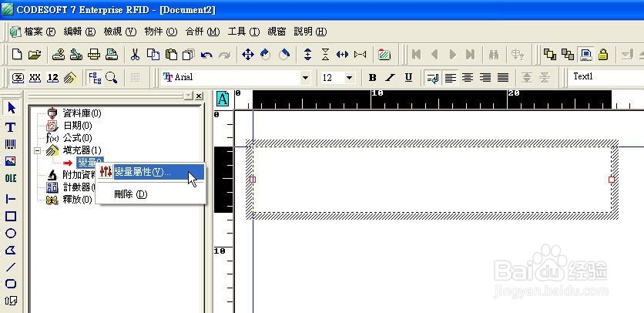Select the Text tool T

11,127
